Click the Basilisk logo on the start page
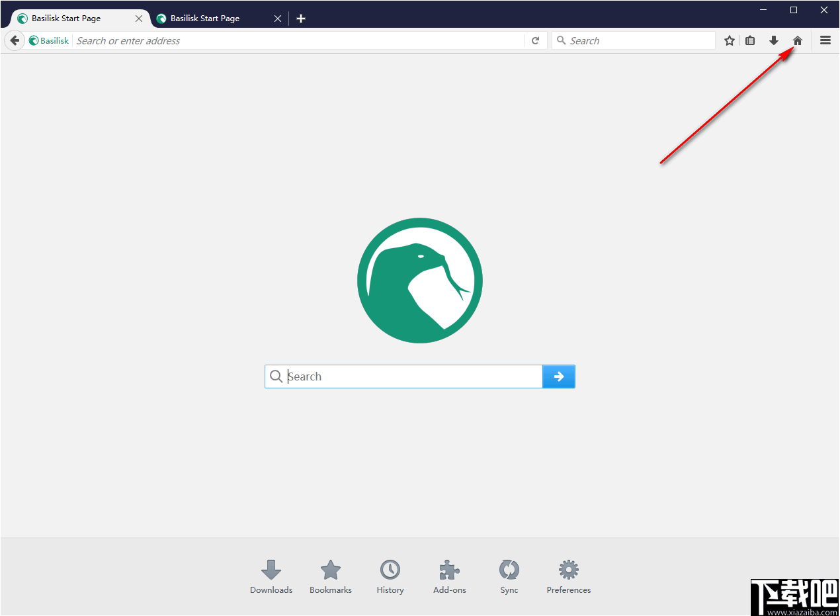The image size is (840, 616). [420, 281]
